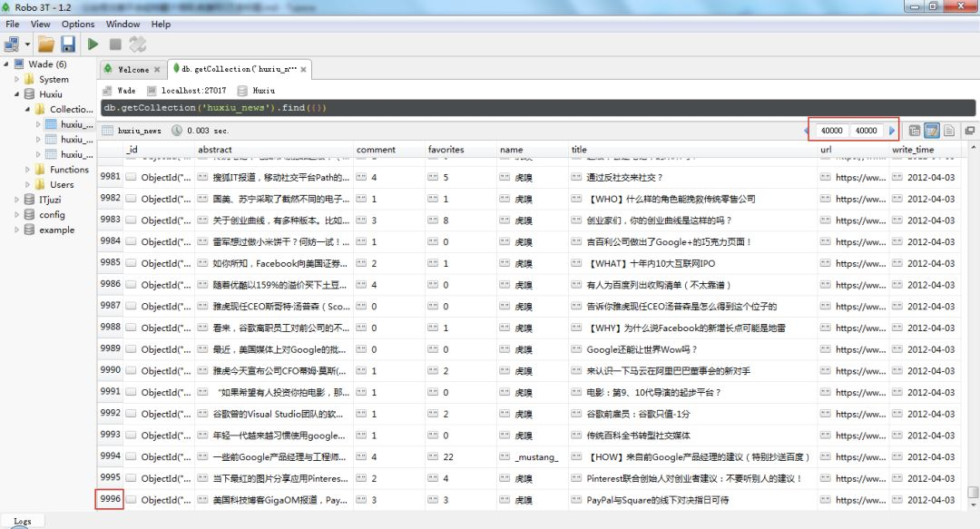Collapse the Huxiu database node

pyautogui.click(x=17, y=94)
